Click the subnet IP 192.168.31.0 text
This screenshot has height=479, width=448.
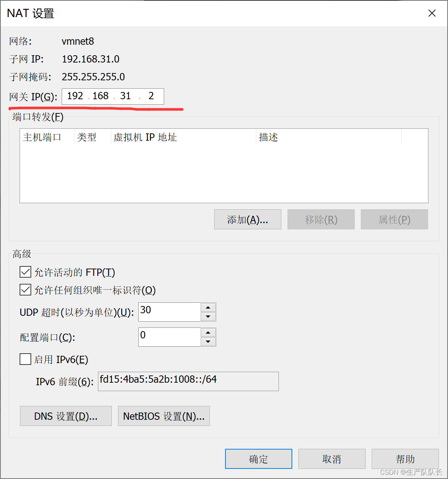tap(90, 59)
